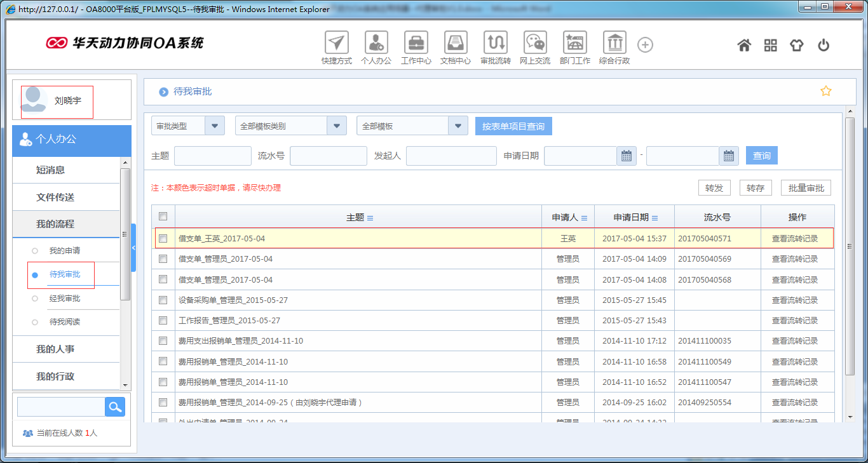Check the box for 借支单_王英_2017-05-04

163,239
